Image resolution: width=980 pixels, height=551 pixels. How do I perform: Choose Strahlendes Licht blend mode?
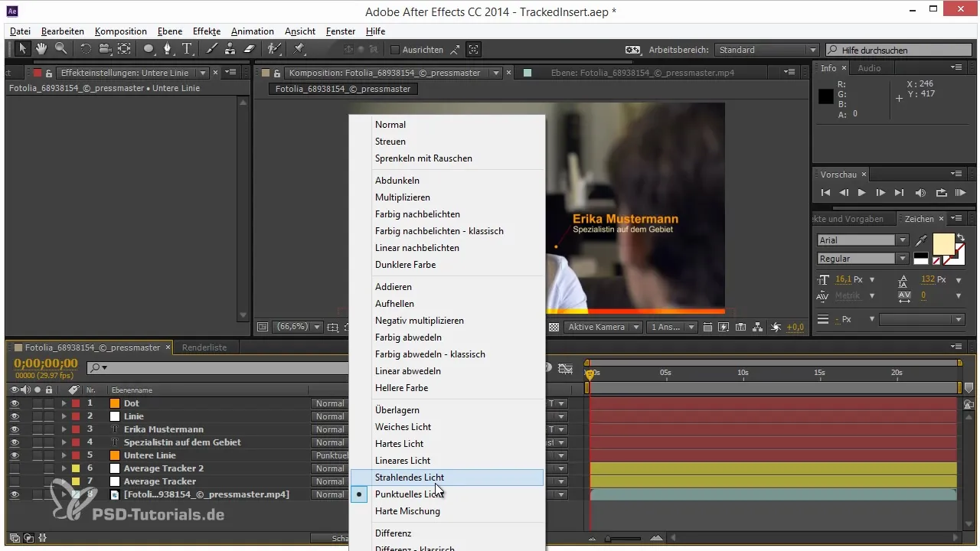[447, 478]
